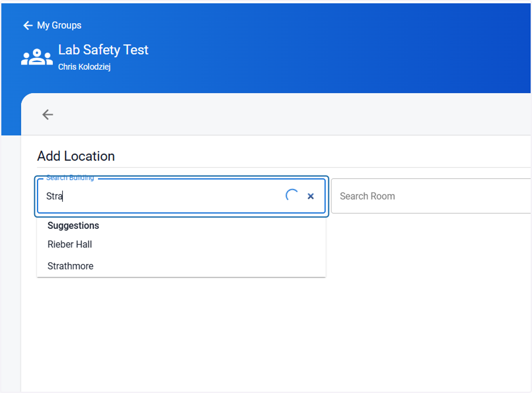Viewport: 532px width, 393px height.
Task: Go back to My Groups
Action: 52,25
